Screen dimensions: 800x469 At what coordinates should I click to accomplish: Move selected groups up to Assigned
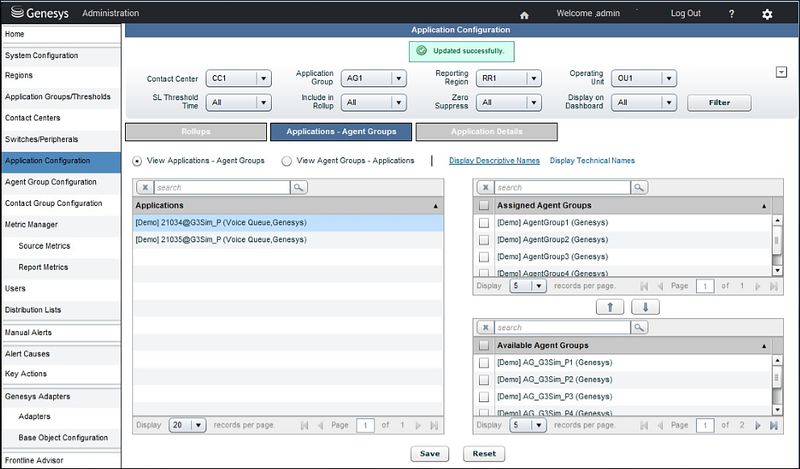tap(610, 307)
